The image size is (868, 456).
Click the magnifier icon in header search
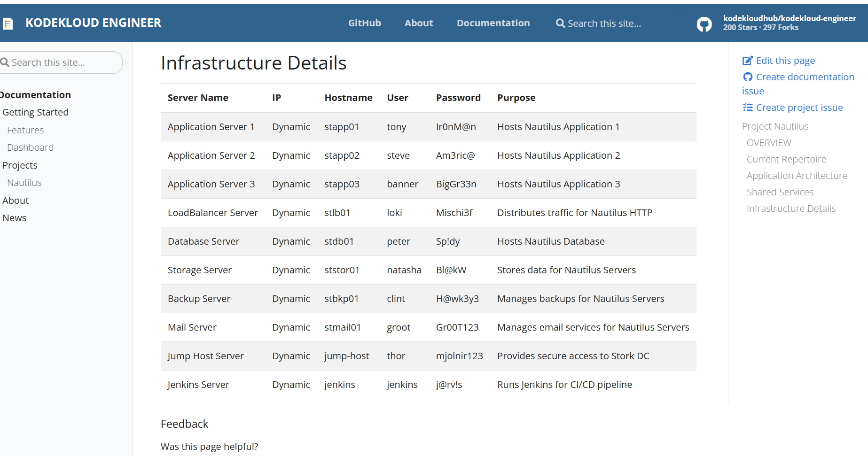pyautogui.click(x=560, y=23)
